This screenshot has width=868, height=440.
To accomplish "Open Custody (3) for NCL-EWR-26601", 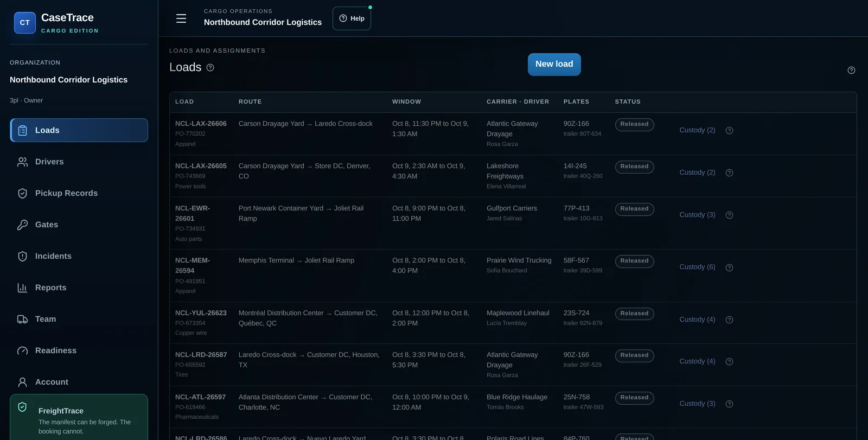I will 697,215.
